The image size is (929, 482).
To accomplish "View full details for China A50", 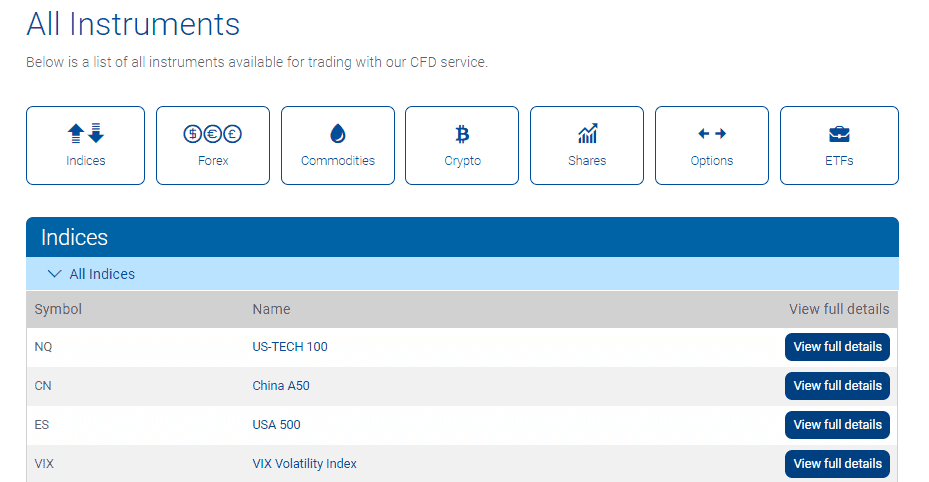I will pyautogui.click(x=837, y=386).
